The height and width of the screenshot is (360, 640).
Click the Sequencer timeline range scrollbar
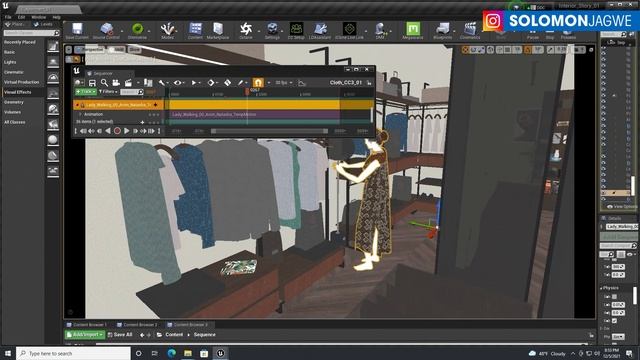[x=269, y=131]
